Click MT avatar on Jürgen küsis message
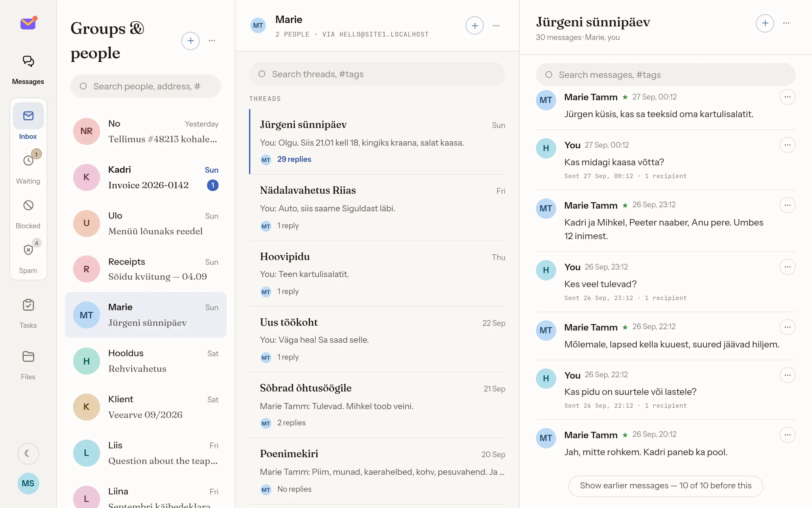This screenshot has height=508, width=812. [546, 100]
